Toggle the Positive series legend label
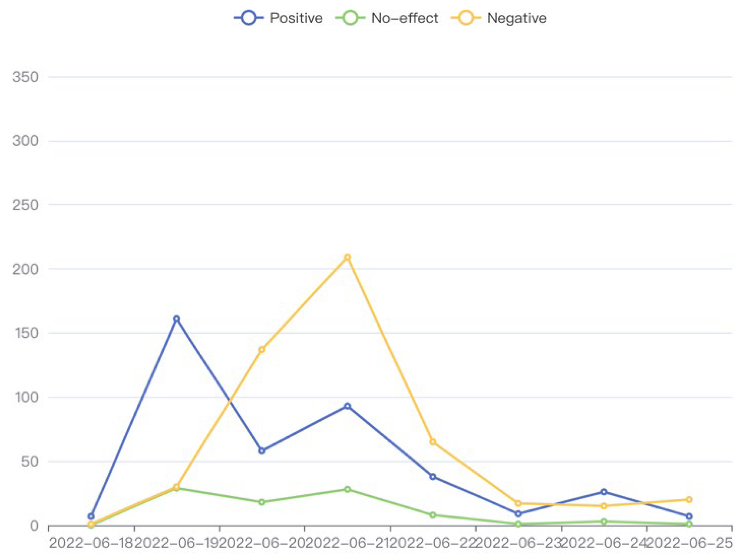Viewport: 746px width, 560px height. (x=296, y=18)
